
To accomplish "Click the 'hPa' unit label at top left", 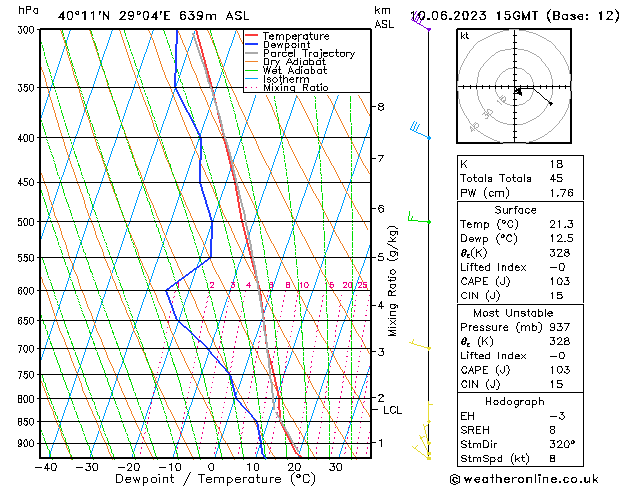I will pos(28,10).
